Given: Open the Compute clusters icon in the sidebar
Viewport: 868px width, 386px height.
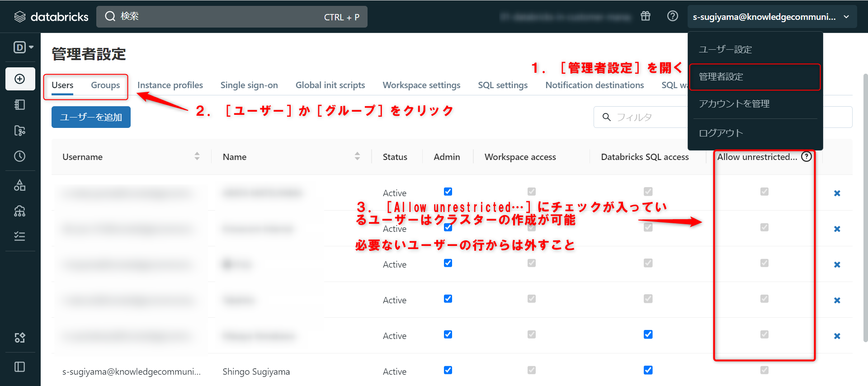Looking at the screenshot, I should pos(20,211).
